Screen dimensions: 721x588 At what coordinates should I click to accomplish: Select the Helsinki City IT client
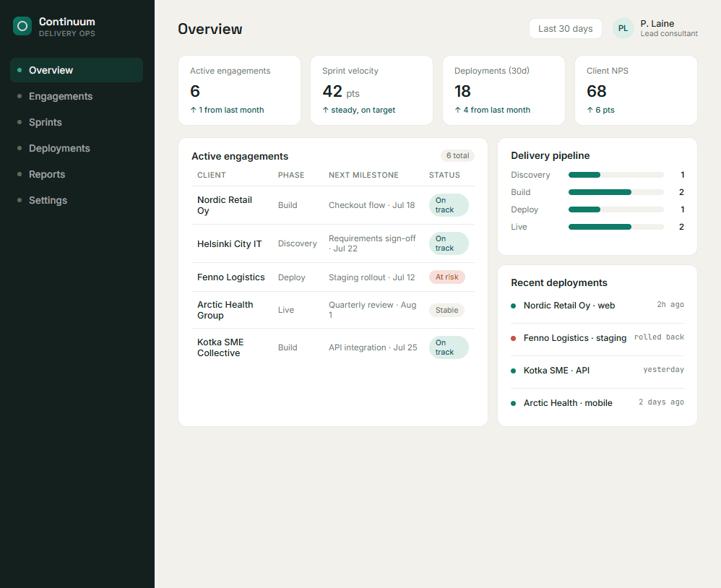click(x=230, y=243)
